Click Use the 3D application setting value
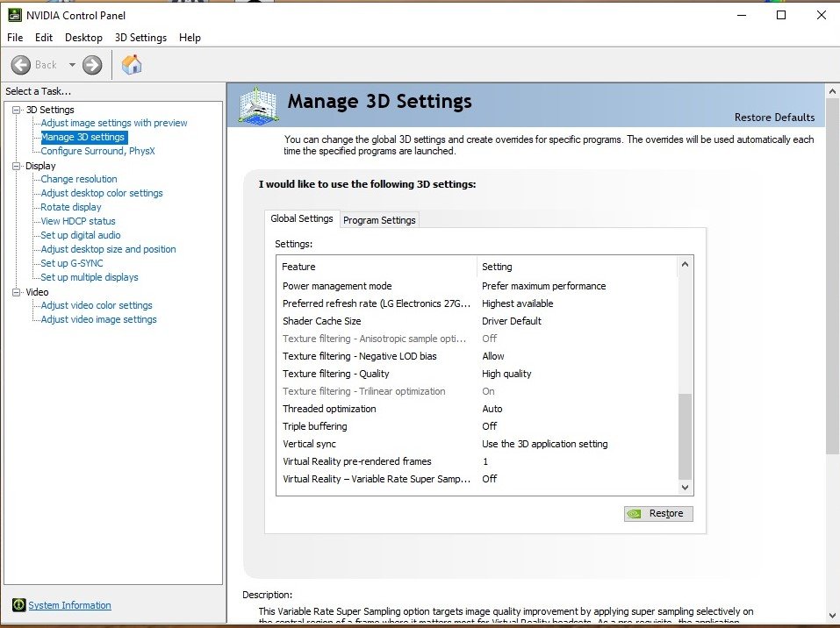This screenshot has height=628, width=840. click(545, 444)
